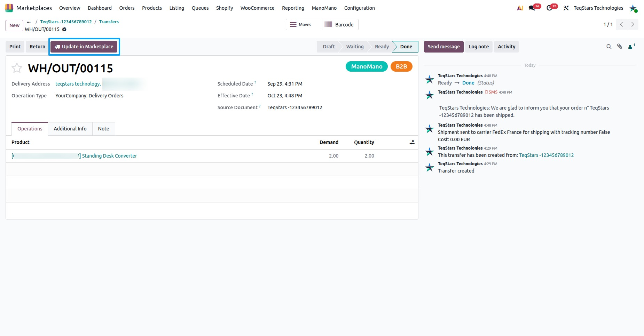Switch to the Additional Info tab
The width and height of the screenshot is (644, 336).
pos(70,129)
